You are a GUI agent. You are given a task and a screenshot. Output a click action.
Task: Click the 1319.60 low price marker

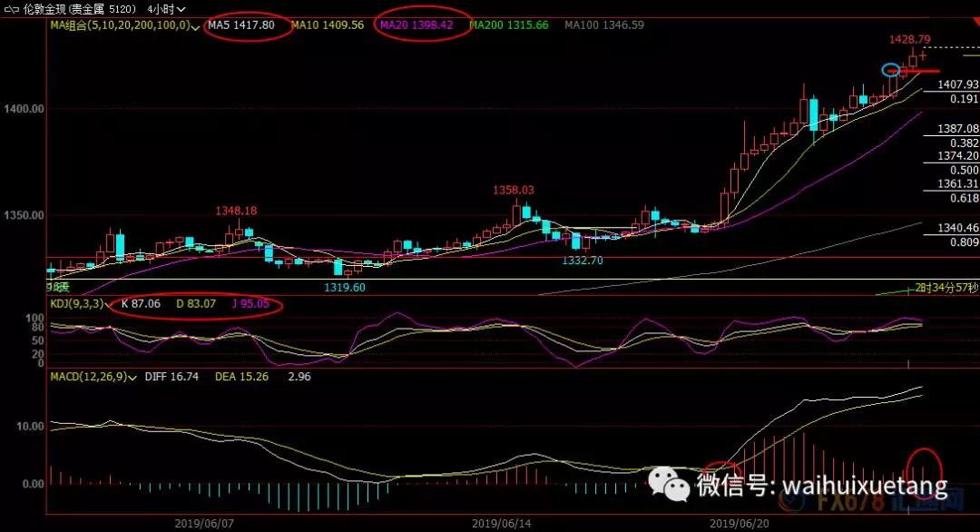345,286
